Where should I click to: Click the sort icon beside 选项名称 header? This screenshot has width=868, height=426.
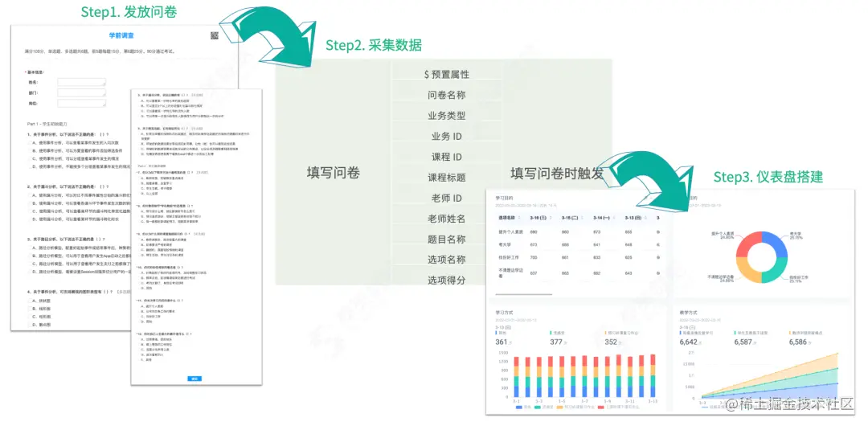click(521, 219)
